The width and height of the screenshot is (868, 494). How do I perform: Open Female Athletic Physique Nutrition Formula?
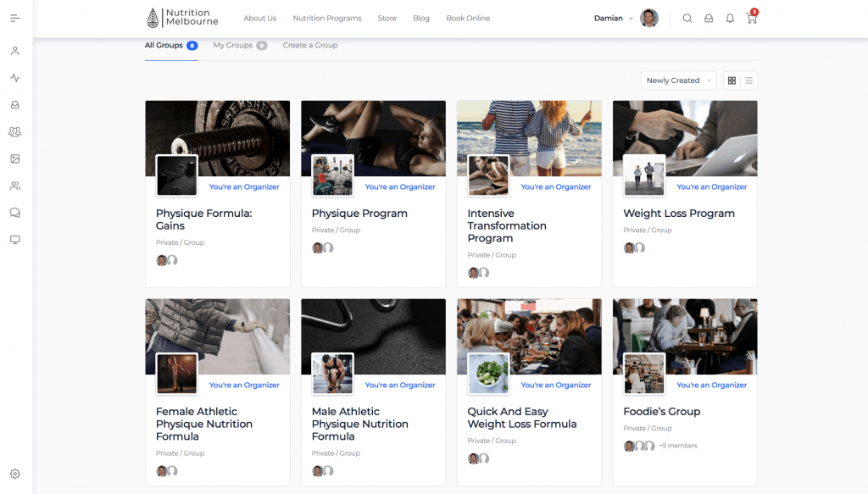[x=203, y=424]
